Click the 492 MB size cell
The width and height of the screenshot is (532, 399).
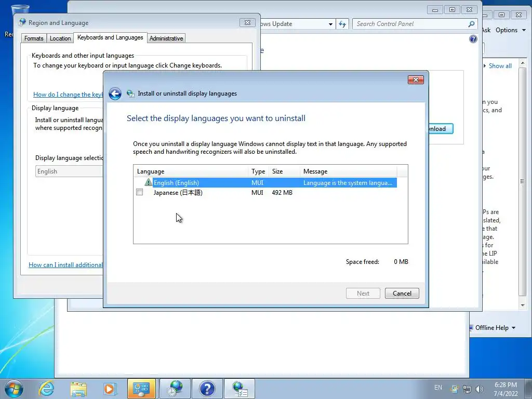click(x=282, y=193)
